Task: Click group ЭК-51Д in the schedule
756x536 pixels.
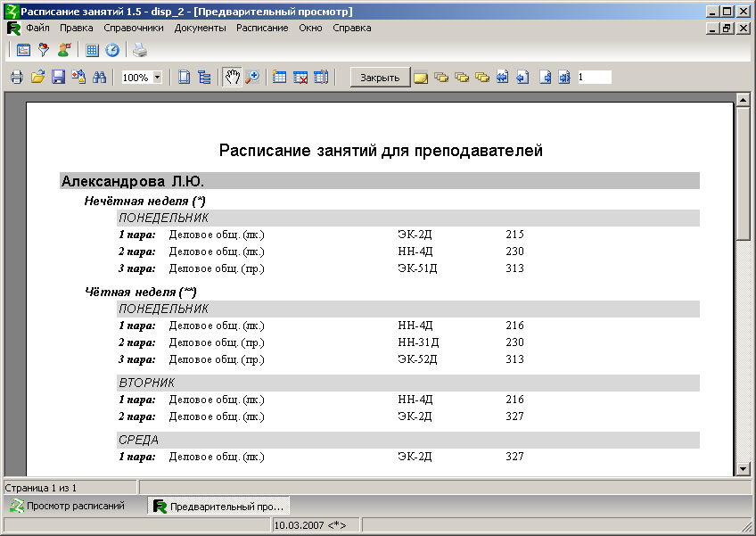Action: point(417,268)
